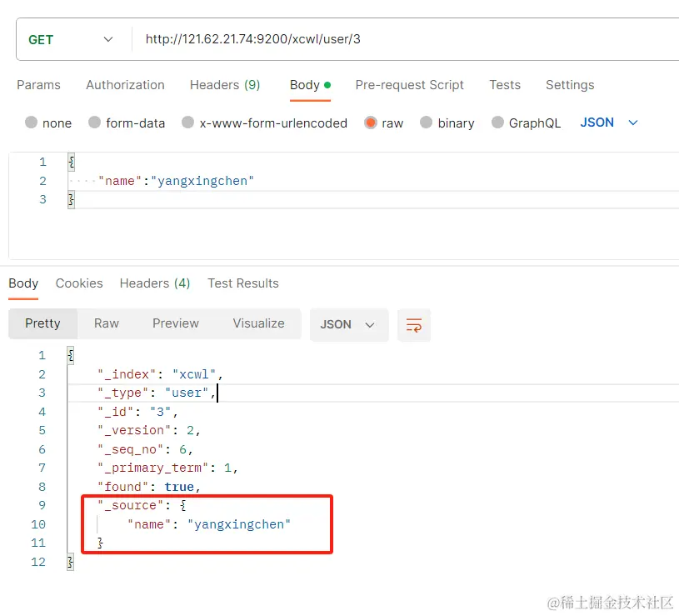Open the response JSON format dropdown
Viewport: 679px width, 616px height.
pyautogui.click(x=348, y=325)
